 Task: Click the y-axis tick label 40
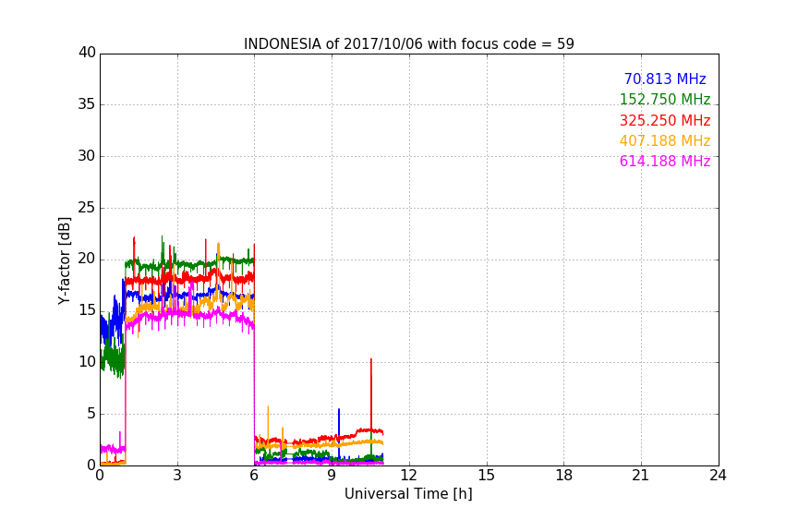tap(87, 53)
